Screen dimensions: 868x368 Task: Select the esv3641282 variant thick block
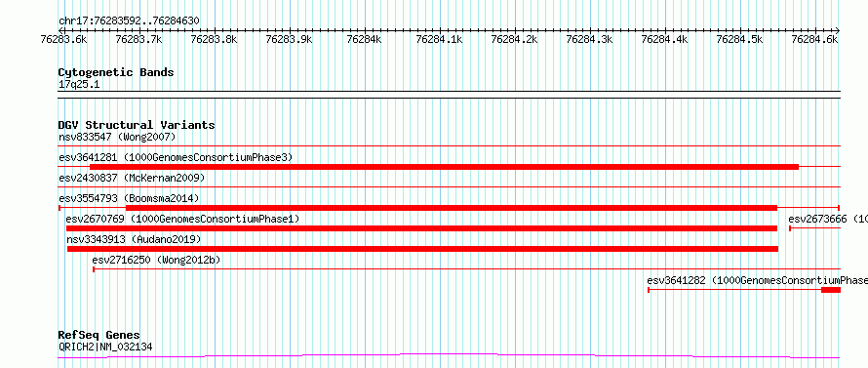point(831,290)
